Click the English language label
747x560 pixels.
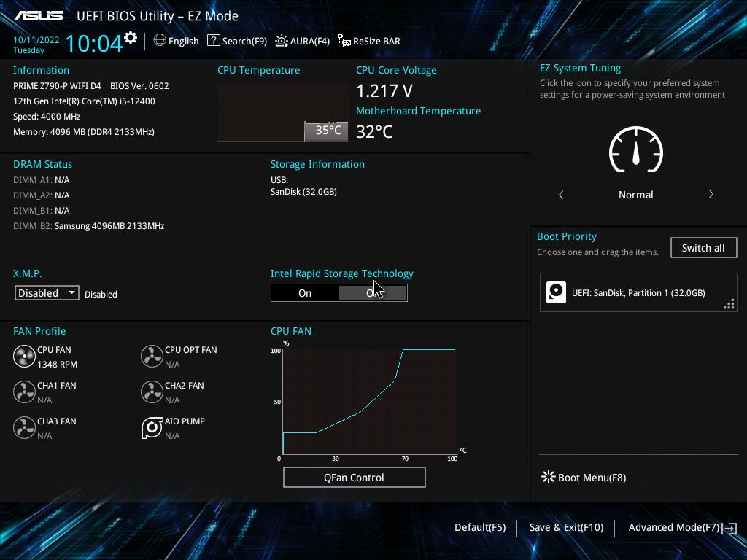(x=183, y=41)
